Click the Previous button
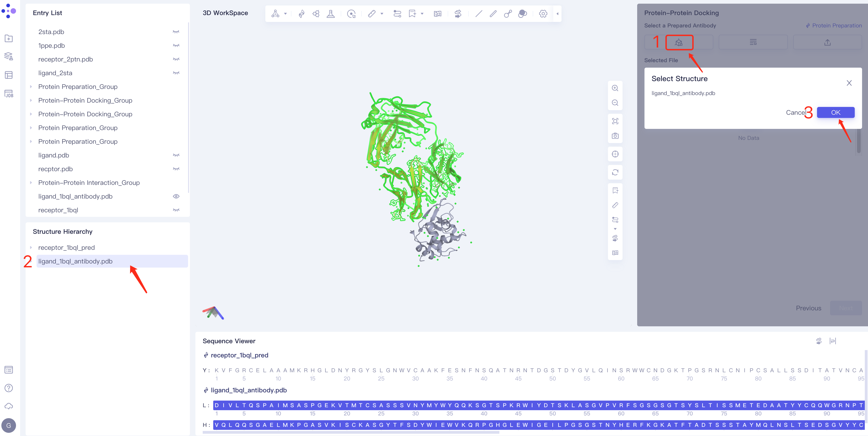 [808, 308]
